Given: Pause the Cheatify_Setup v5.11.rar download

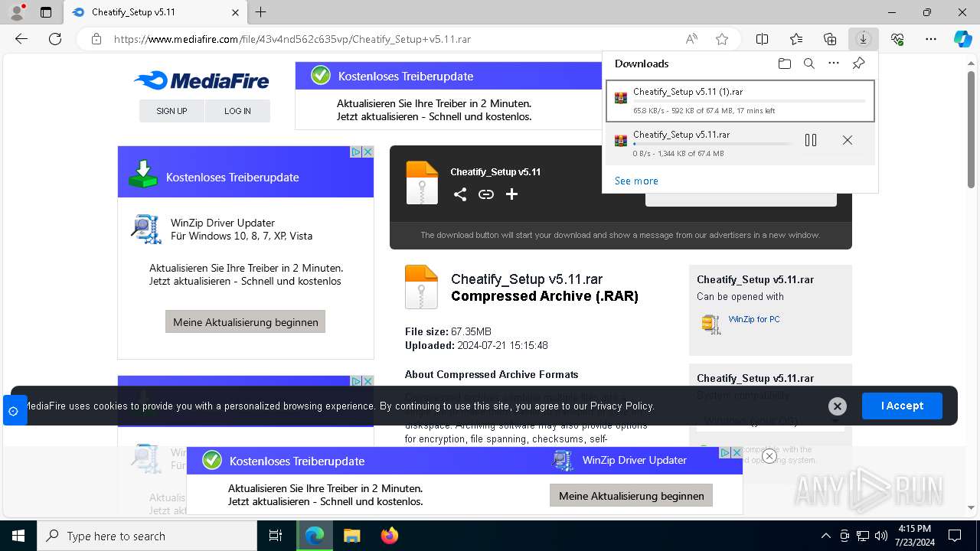Looking at the screenshot, I should coord(811,140).
